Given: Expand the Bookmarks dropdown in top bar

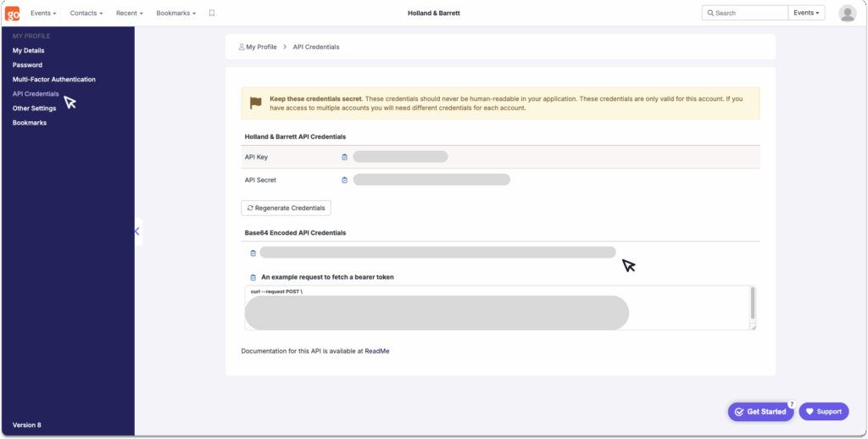Looking at the screenshot, I should pyautogui.click(x=175, y=14).
